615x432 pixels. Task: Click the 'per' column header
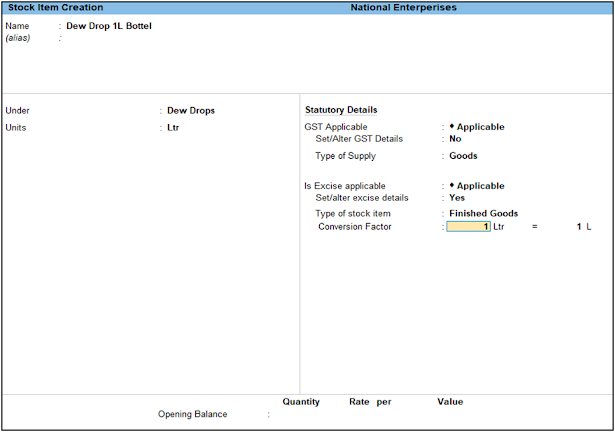pos(384,402)
